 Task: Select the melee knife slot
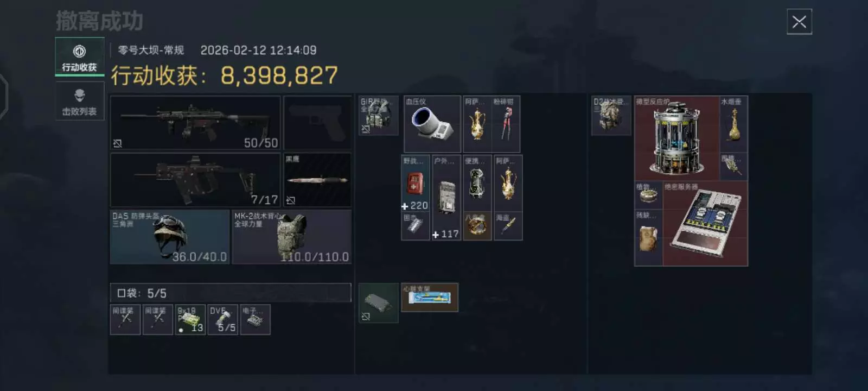(x=317, y=180)
